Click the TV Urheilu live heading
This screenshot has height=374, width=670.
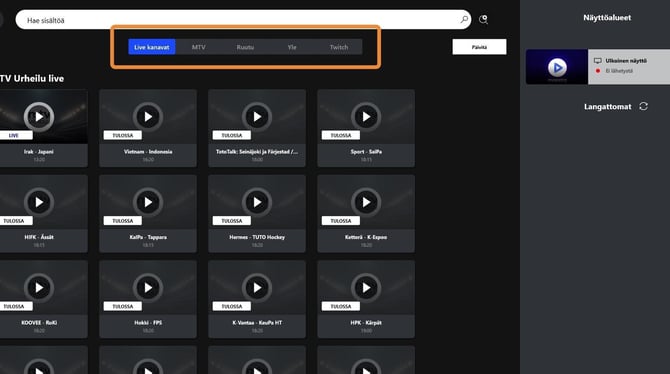tap(32, 79)
